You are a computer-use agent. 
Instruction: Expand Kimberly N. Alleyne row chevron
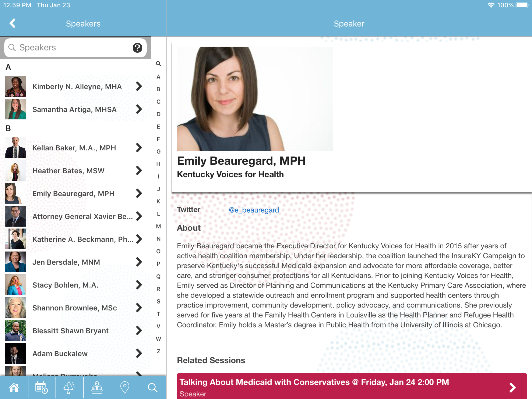click(139, 86)
